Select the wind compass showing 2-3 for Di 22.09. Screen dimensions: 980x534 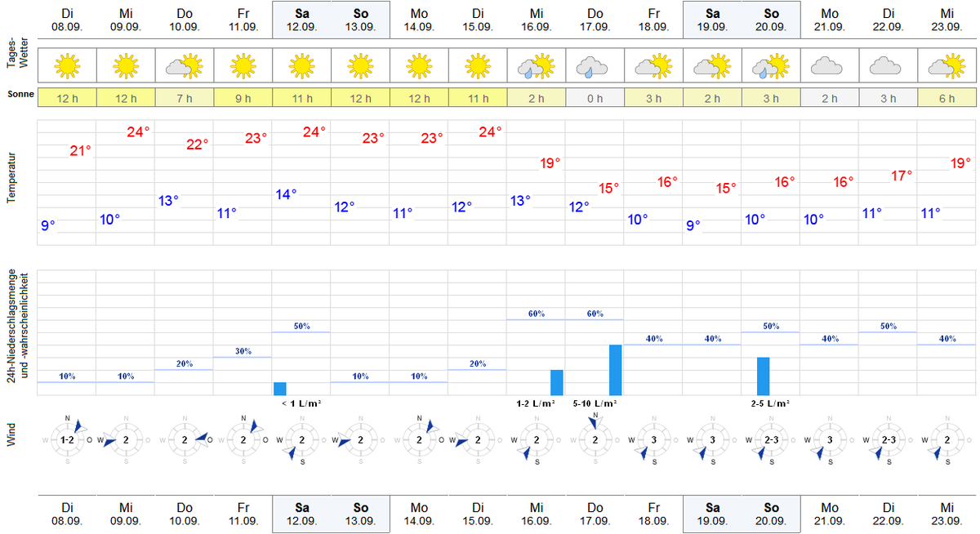pos(889,440)
